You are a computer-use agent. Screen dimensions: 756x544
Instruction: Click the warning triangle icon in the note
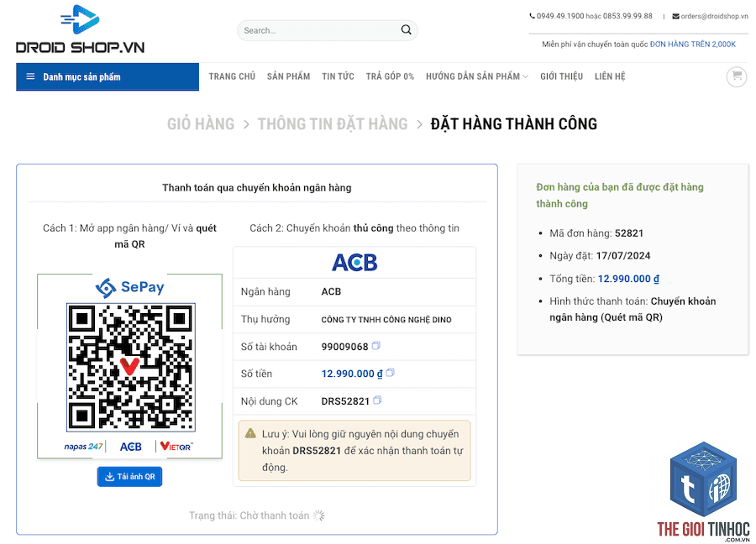coord(250,433)
